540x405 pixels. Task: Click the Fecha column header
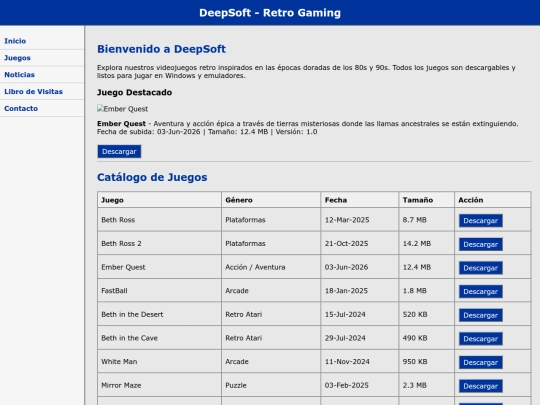tap(360, 200)
